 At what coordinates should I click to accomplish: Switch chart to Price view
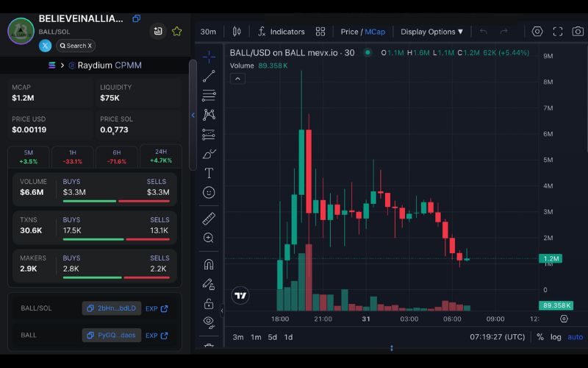(349, 32)
